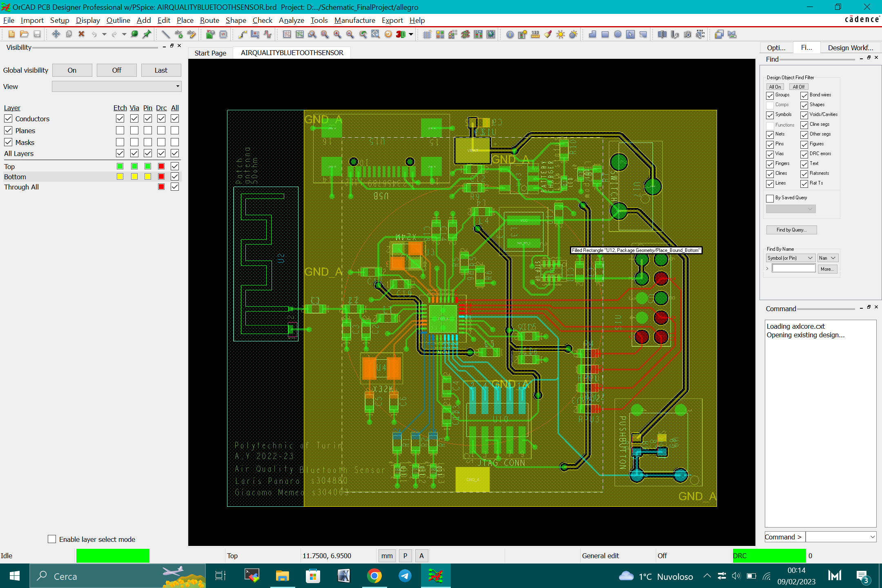Click the yellow Bottom layer Etch swatch
The width and height of the screenshot is (882, 588).
click(120, 176)
